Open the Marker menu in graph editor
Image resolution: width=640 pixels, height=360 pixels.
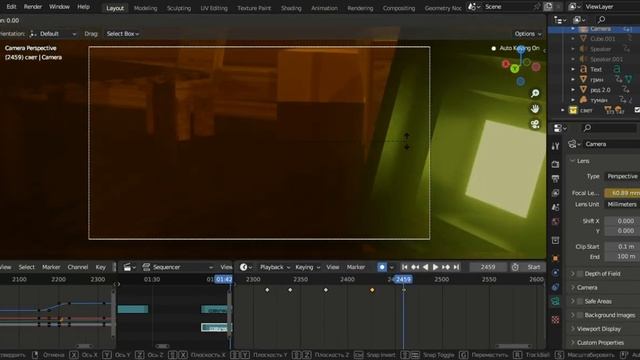pyautogui.click(x=51, y=267)
